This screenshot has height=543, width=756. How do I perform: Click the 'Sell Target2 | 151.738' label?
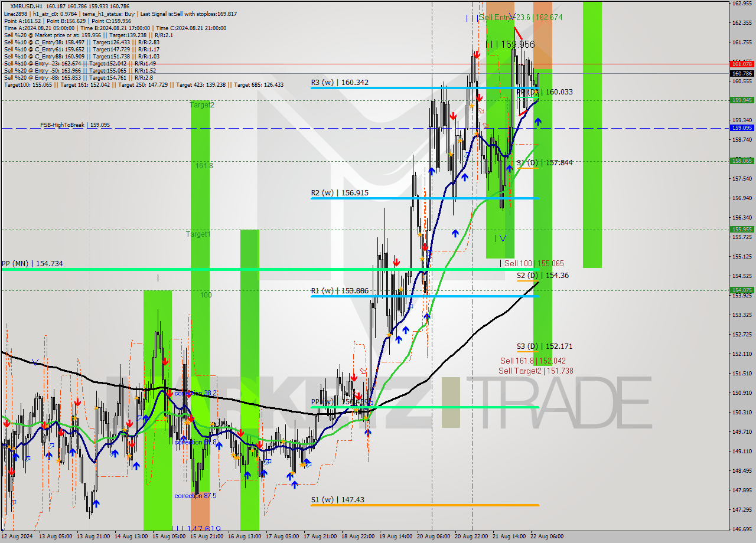536,371
